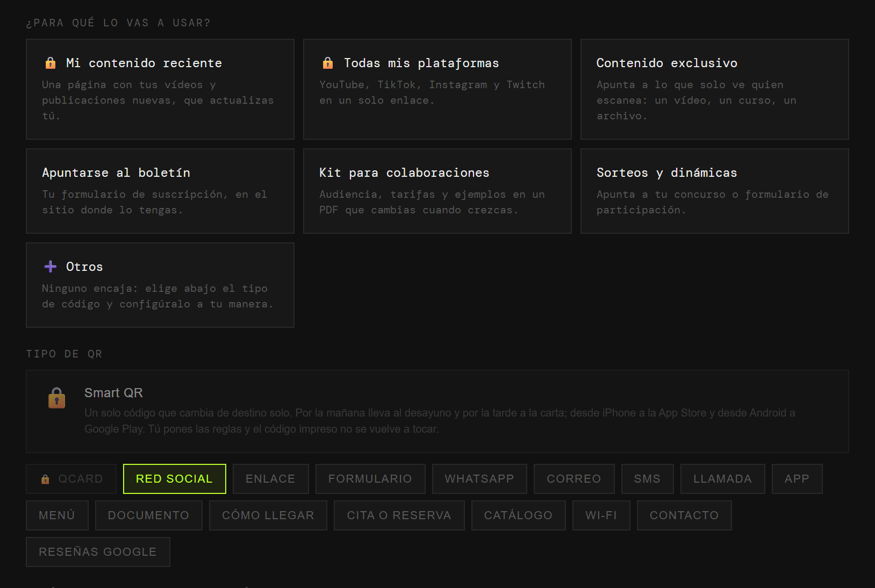This screenshot has height=588, width=875.
Task: Select the LLAMADA QR type
Action: click(723, 479)
